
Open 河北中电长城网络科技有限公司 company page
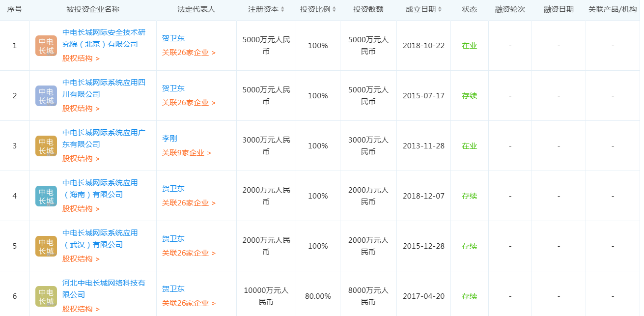pyautogui.click(x=104, y=289)
